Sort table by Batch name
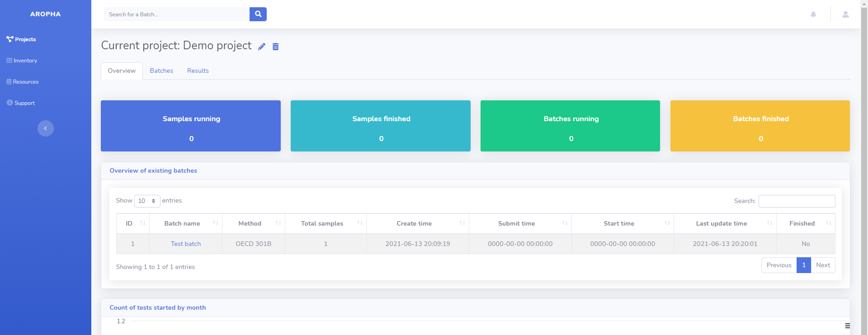 click(x=186, y=223)
